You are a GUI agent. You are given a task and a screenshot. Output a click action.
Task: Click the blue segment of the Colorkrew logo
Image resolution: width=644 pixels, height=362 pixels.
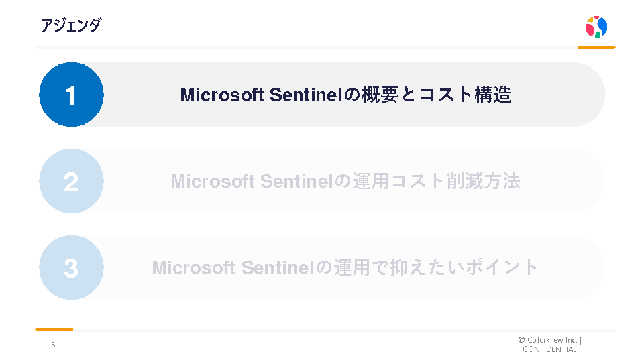[602, 27]
